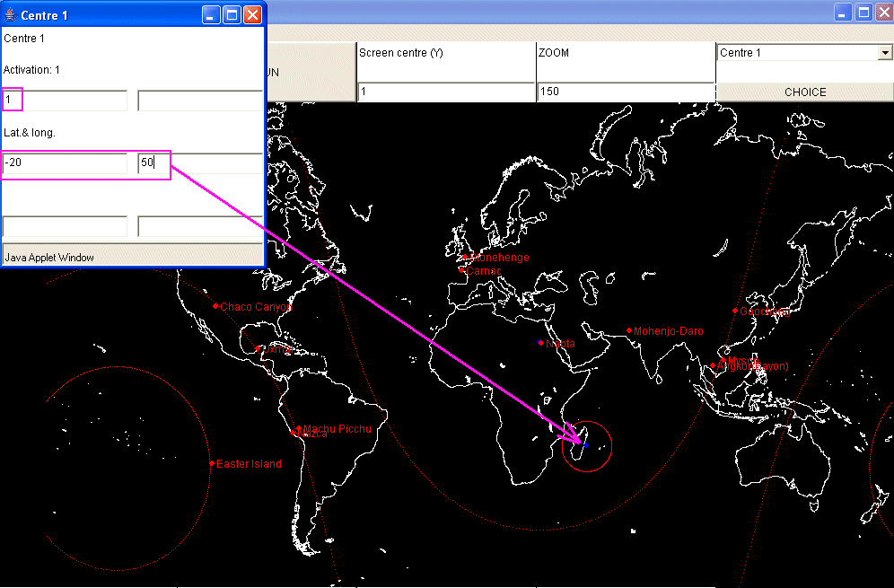Screen dimensions: 894x588
Task: Click the Stonehenge marker on the map
Action: click(465, 258)
